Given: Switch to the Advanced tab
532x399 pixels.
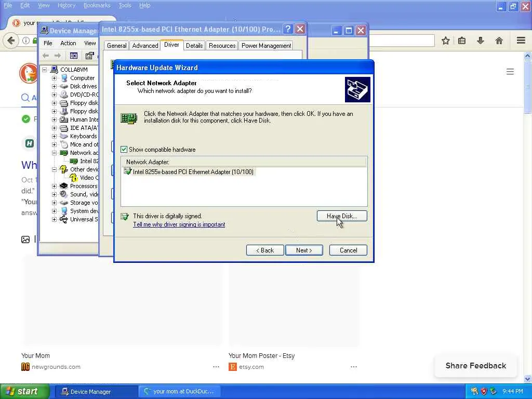Looking at the screenshot, I should pyautogui.click(x=145, y=46).
